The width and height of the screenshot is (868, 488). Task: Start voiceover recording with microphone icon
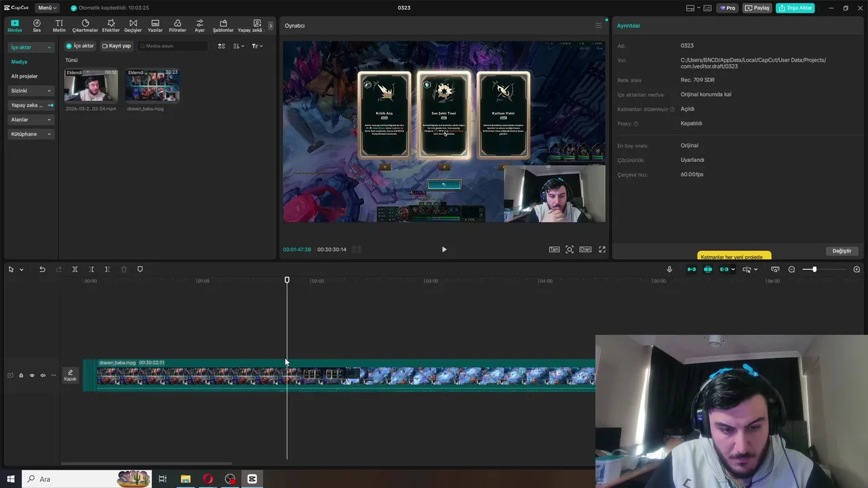click(669, 270)
